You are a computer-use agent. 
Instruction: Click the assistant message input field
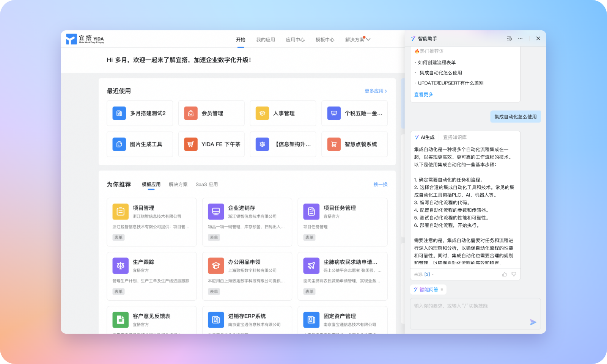475,314
